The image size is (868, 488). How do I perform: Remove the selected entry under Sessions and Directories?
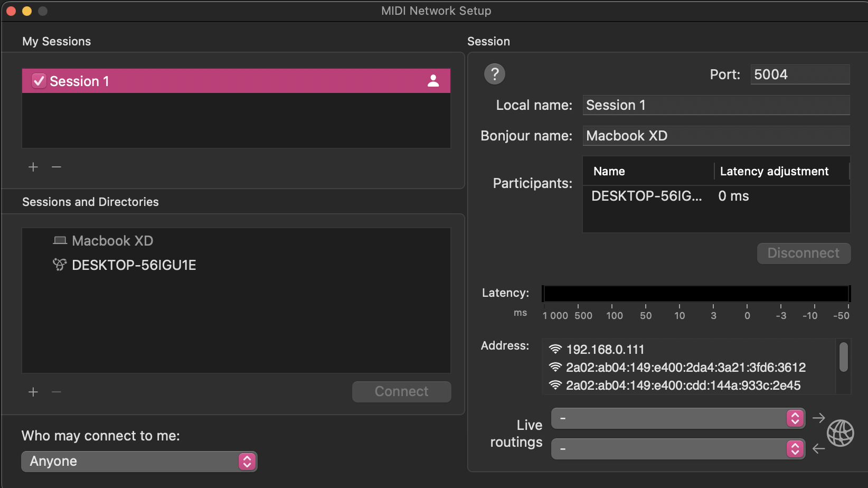[56, 392]
